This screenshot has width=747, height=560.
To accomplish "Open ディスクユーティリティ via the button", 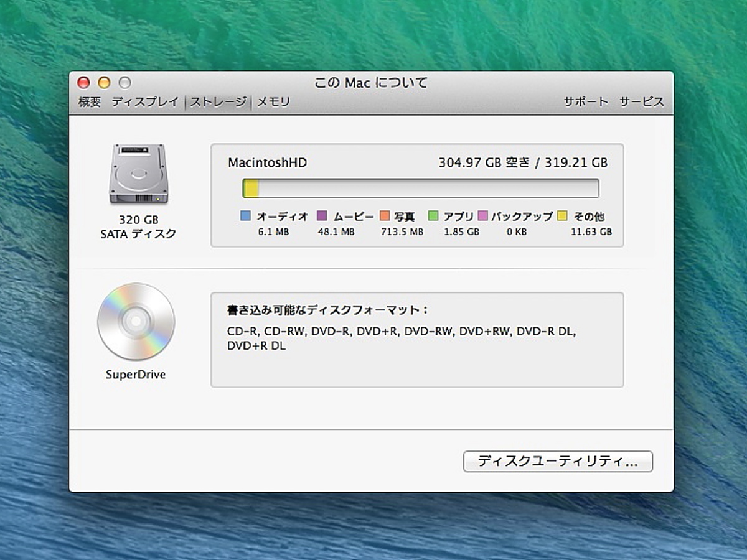I will coord(557,462).
